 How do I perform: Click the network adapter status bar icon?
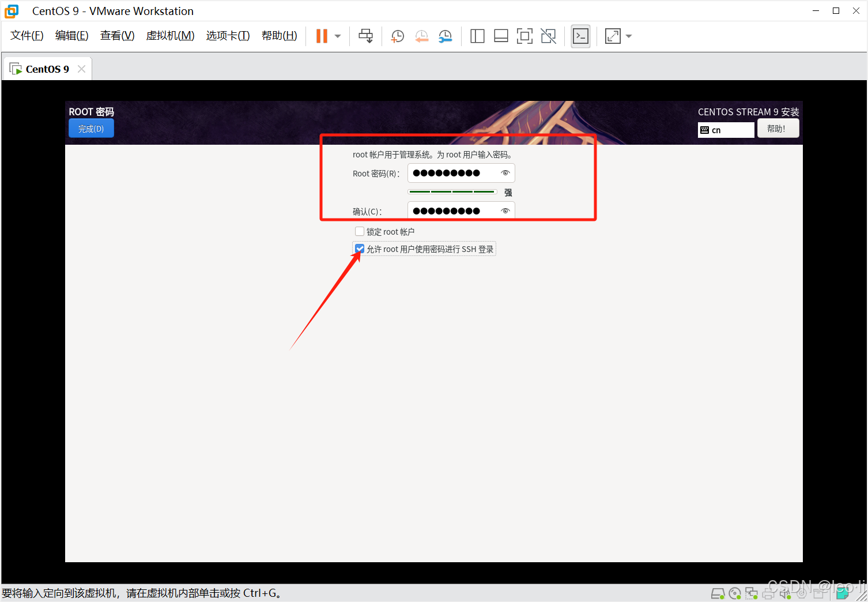(752, 593)
